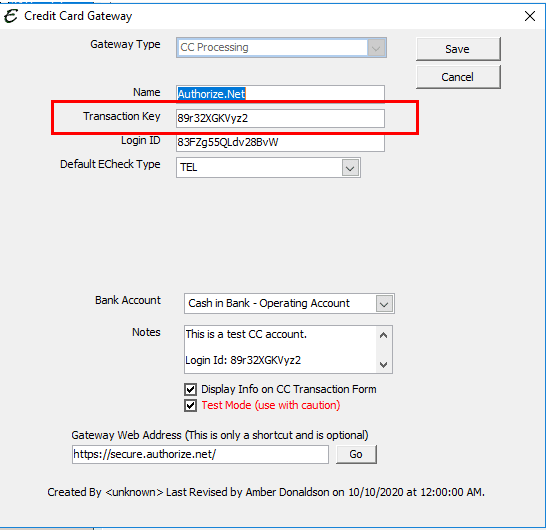Viewport: 546px width, 530px height.
Task: Expand the Default ECheck Type dropdown arrow
Action: (x=350, y=168)
